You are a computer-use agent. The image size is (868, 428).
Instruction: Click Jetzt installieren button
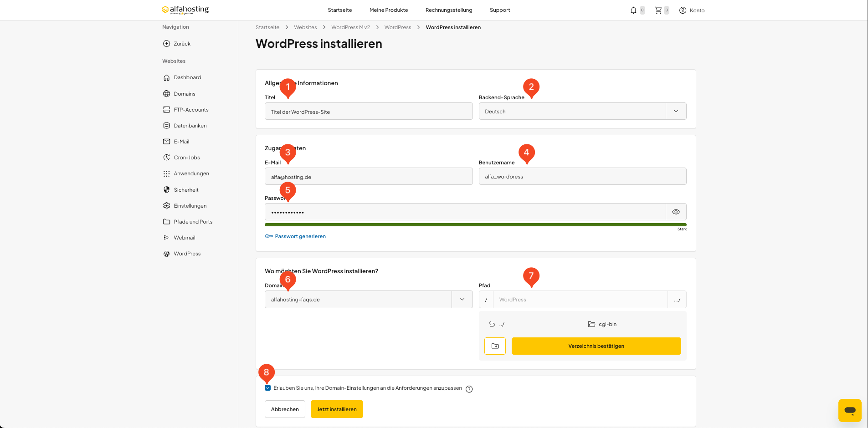point(337,409)
